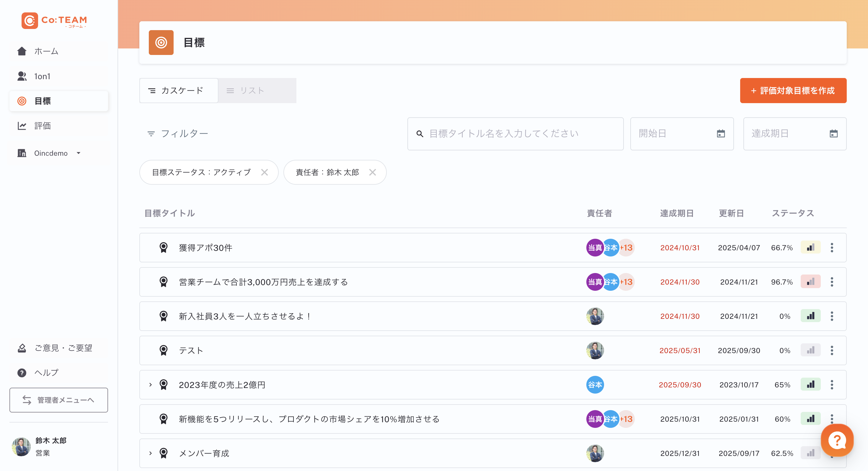Expand the 2023年度の売上2億円 goal row
868x471 pixels.
pyautogui.click(x=150, y=385)
